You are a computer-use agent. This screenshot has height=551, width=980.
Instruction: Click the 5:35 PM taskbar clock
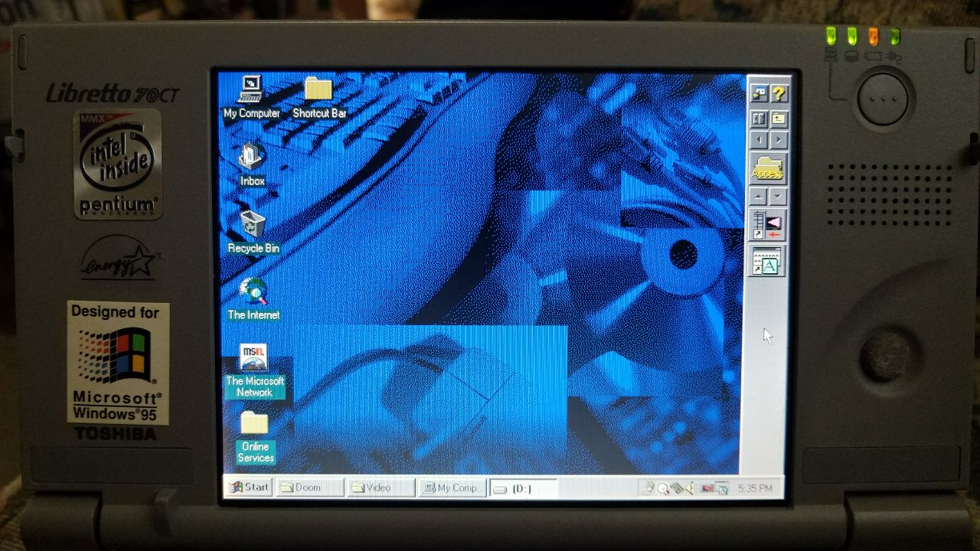click(755, 488)
